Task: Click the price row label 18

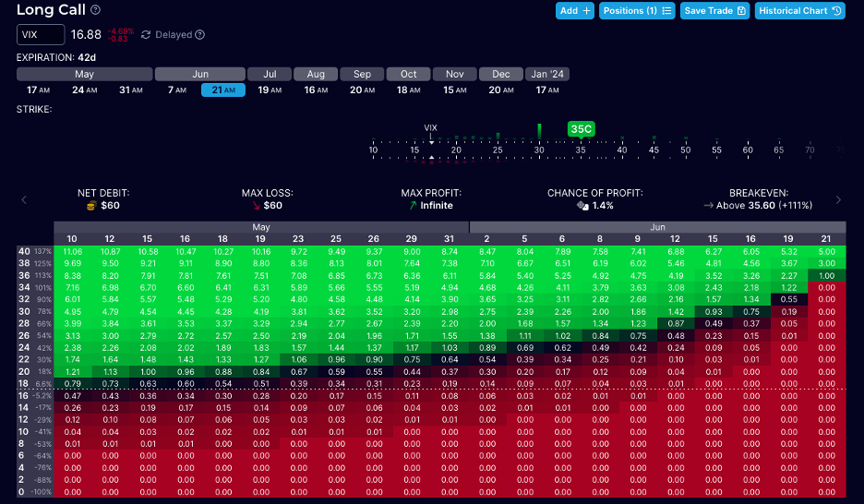Action: pos(23,383)
